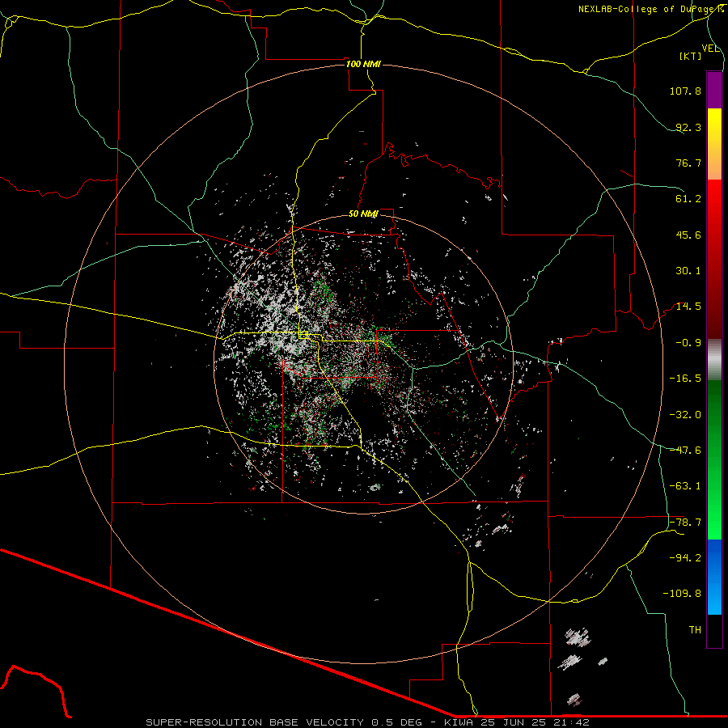Click the 14.5 velocity scale label
This screenshot has height=728, width=728.
[x=688, y=307]
